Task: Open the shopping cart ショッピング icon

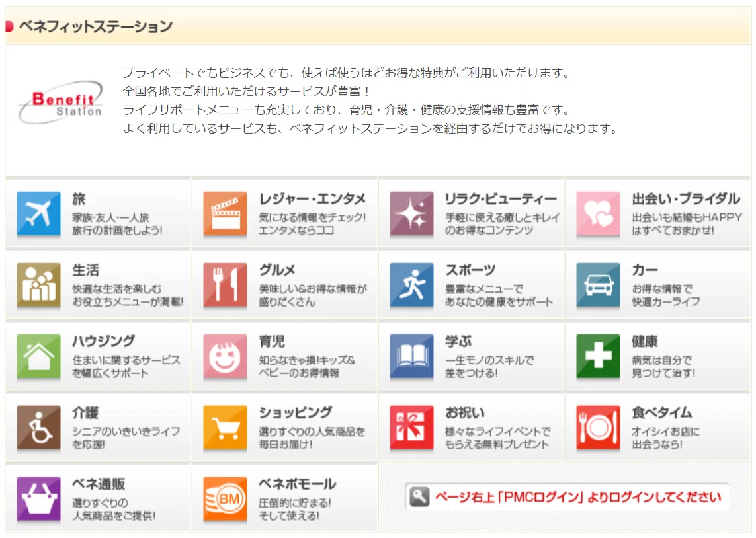Action: (225, 427)
